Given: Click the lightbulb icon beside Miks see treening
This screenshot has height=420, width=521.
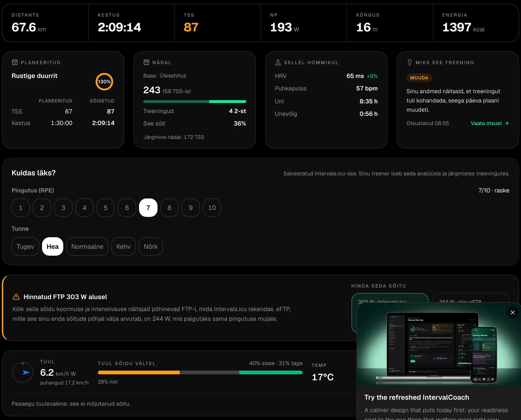Looking at the screenshot, I should (410, 62).
